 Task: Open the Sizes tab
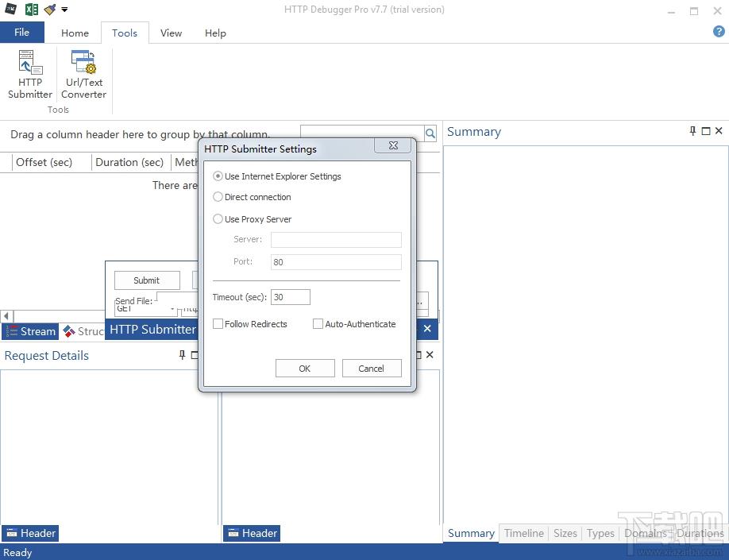(x=565, y=533)
